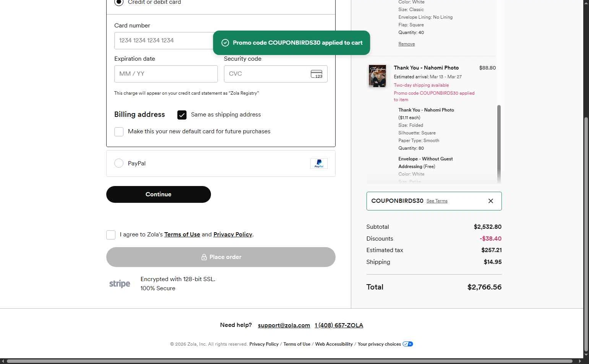589x364 pixels.
Task: Click the Total amount $2,766.56
Action: pyautogui.click(x=484, y=287)
